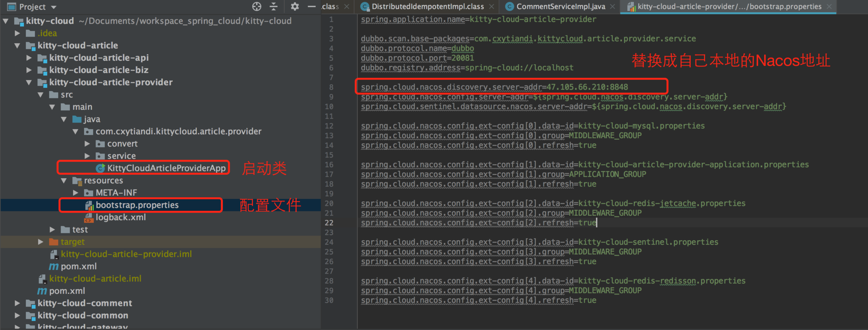The height and width of the screenshot is (330, 868).
Task: Collapse the com.cxytiandi.kittycloud.article.provider package
Action: coord(75,131)
